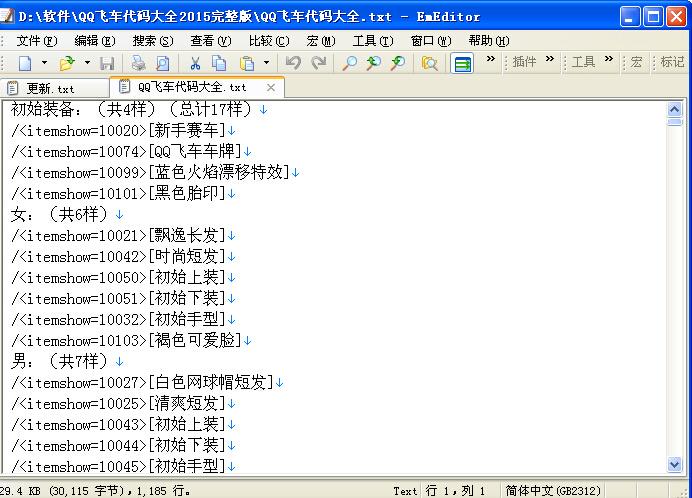692x498 pixels.
Task: Click the Print Preview icon
Action: [x=163, y=63]
